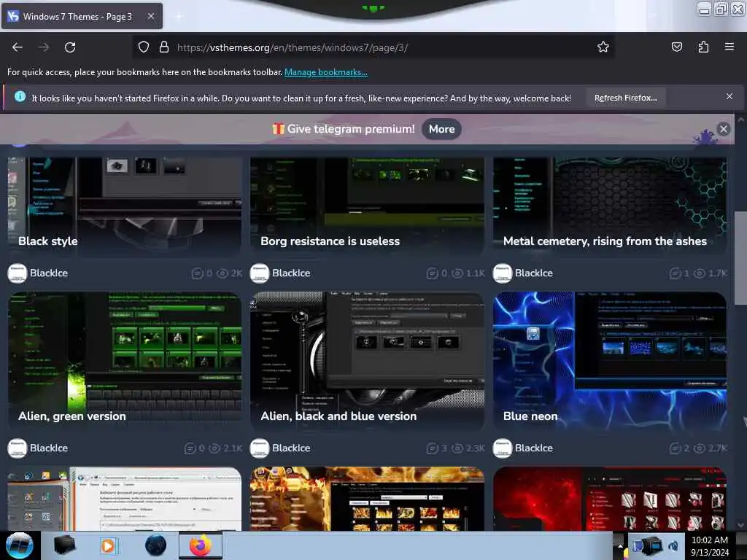This screenshot has height=560, width=747.
Task: Open the Alien, green version theme
Action: [125, 360]
